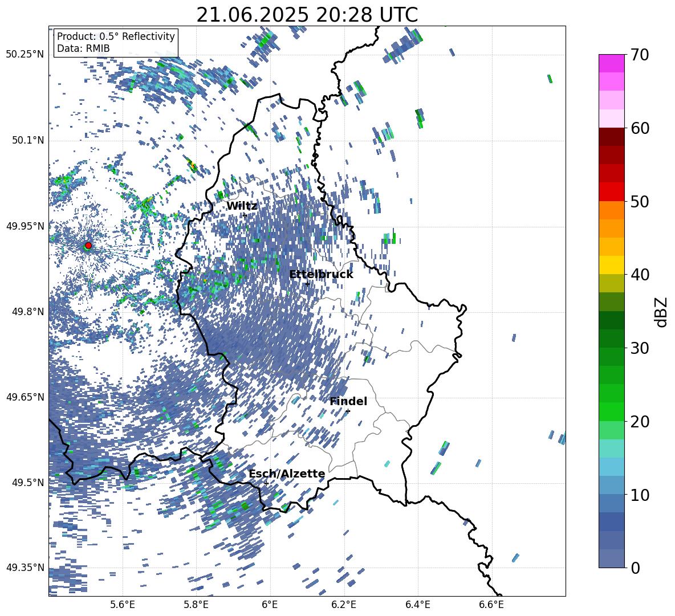Click the Findel city label
Image resolution: width=675 pixels, height=616 pixels.
click(348, 401)
